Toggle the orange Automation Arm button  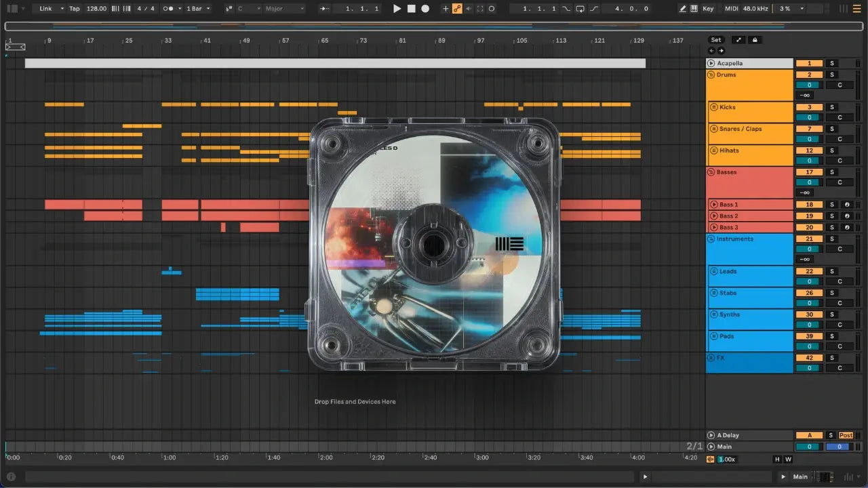(457, 9)
